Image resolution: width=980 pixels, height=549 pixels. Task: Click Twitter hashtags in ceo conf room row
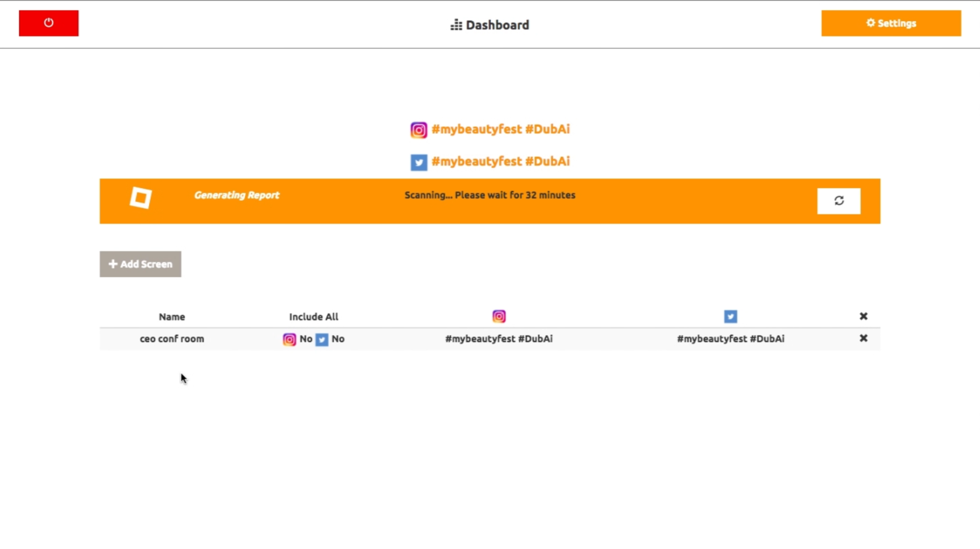pyautogui.click(x=730, y=339)
